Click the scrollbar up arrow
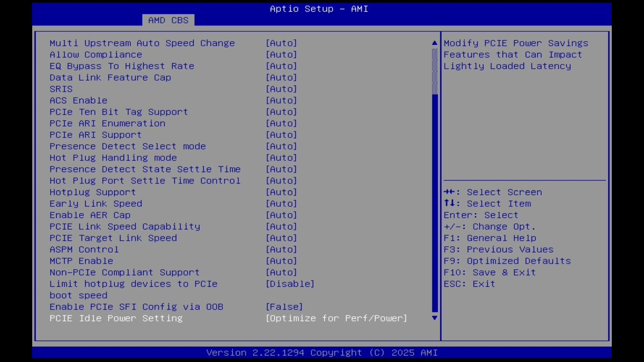Viewport: 644px width, 362px height. tap(434, 43)
